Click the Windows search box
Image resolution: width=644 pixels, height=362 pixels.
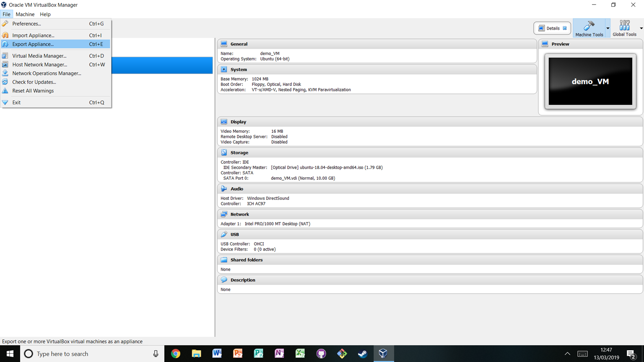tap(84, 353)
